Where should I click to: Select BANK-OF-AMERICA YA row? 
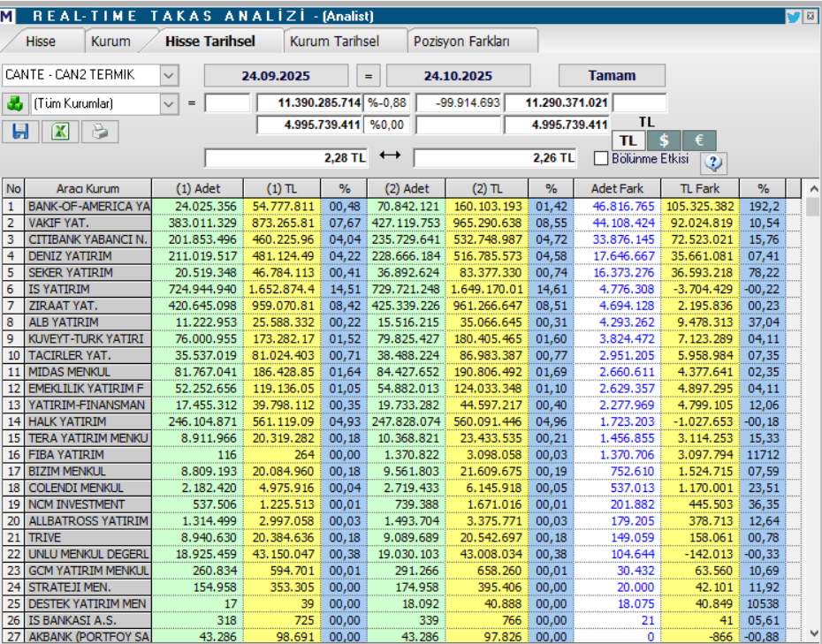(x=403, y=207)
